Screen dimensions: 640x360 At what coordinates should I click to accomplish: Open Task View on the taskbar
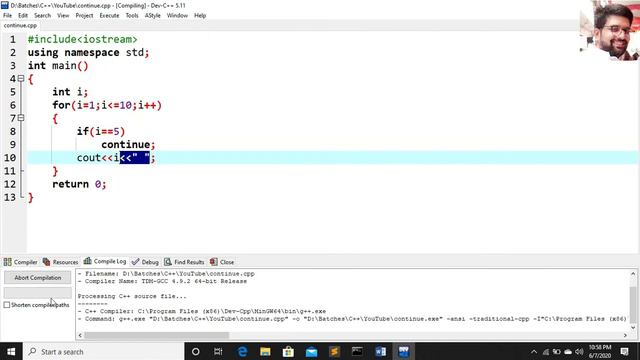(218, 351)
